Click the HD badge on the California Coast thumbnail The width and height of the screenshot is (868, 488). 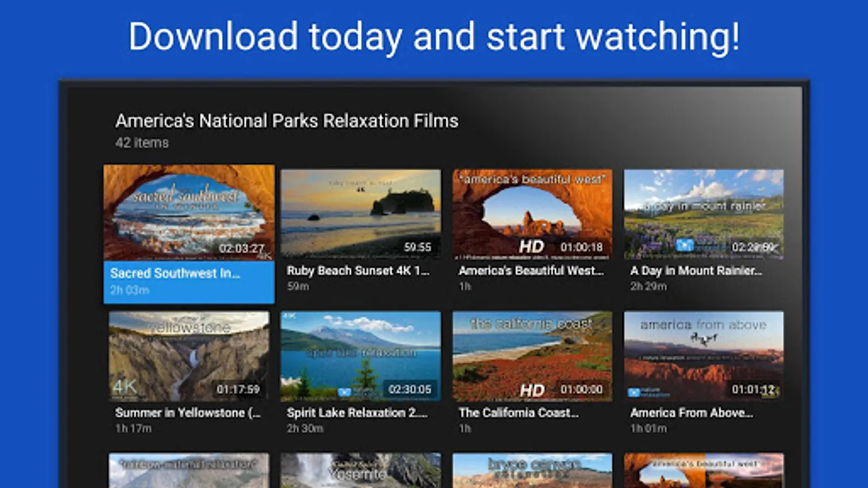click(x=532, y=390)
